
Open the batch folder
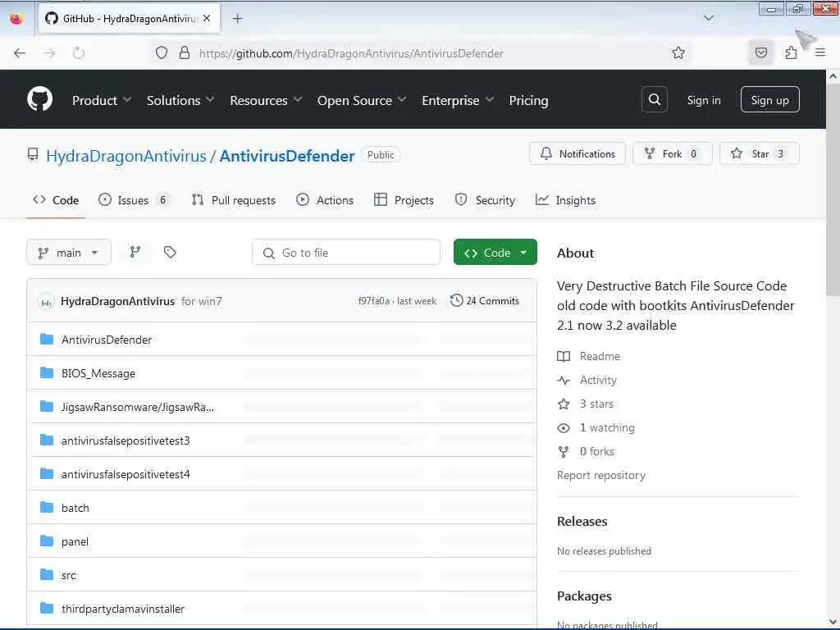click(75, 508)
